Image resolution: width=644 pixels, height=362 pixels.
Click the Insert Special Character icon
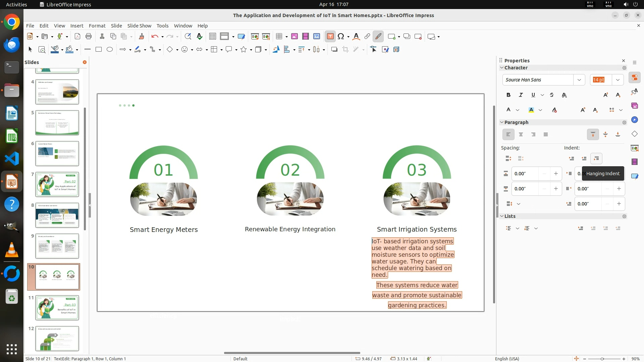(x=341, y=37)
